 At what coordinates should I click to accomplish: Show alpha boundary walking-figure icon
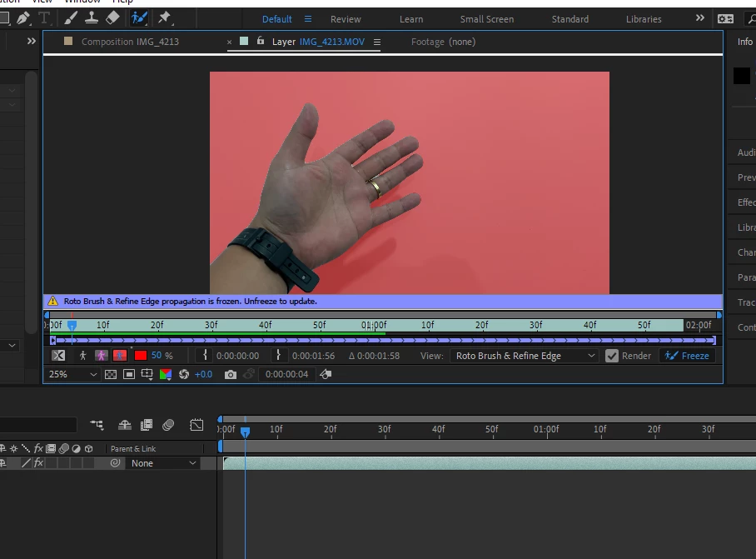[83, 356]
